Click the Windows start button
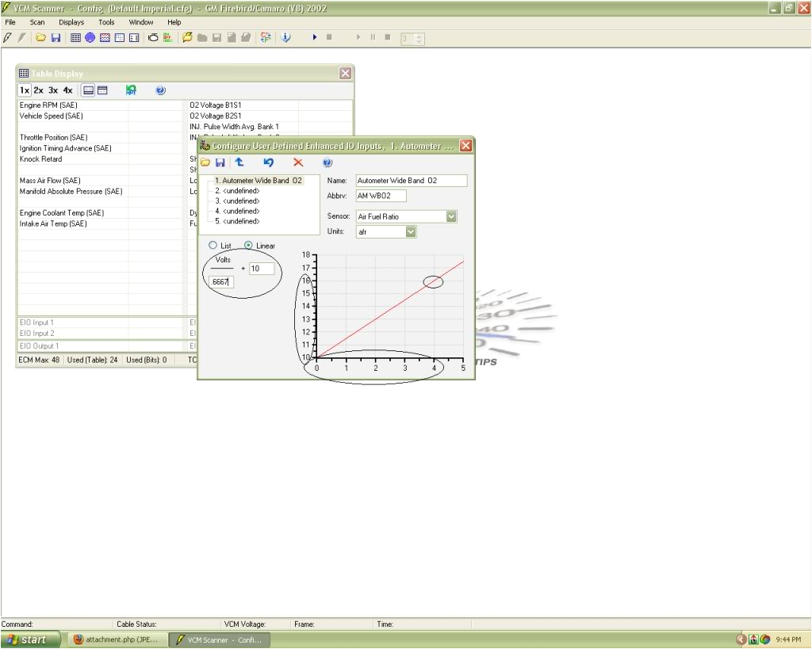 pos(30,639)
